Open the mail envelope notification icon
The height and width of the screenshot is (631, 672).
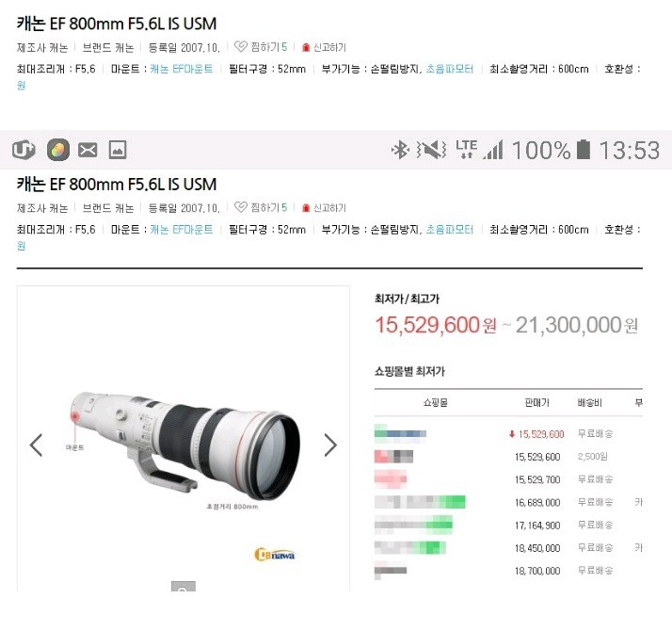(88, 150)
